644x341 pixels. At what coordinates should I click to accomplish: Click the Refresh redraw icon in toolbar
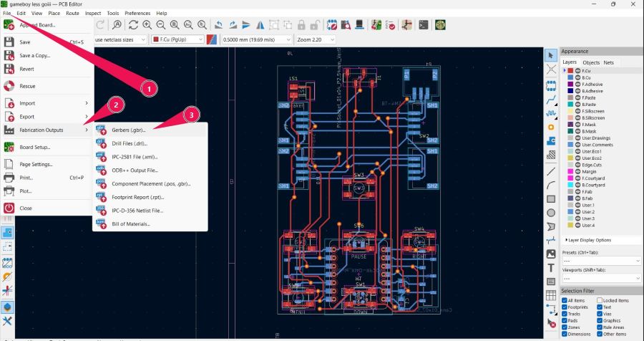point(133,25)
